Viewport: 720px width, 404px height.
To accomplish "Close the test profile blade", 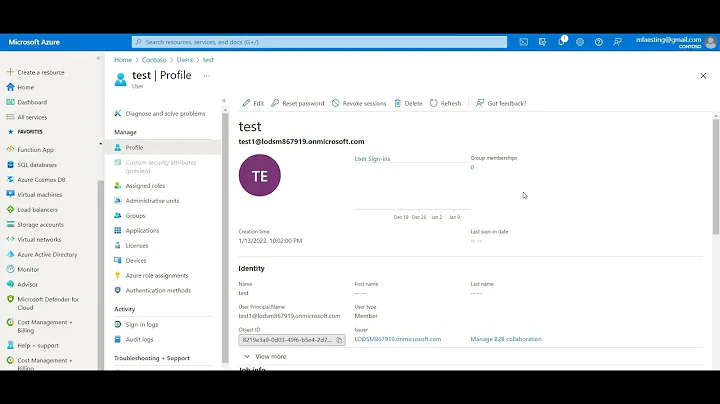I will pos(703,76).
